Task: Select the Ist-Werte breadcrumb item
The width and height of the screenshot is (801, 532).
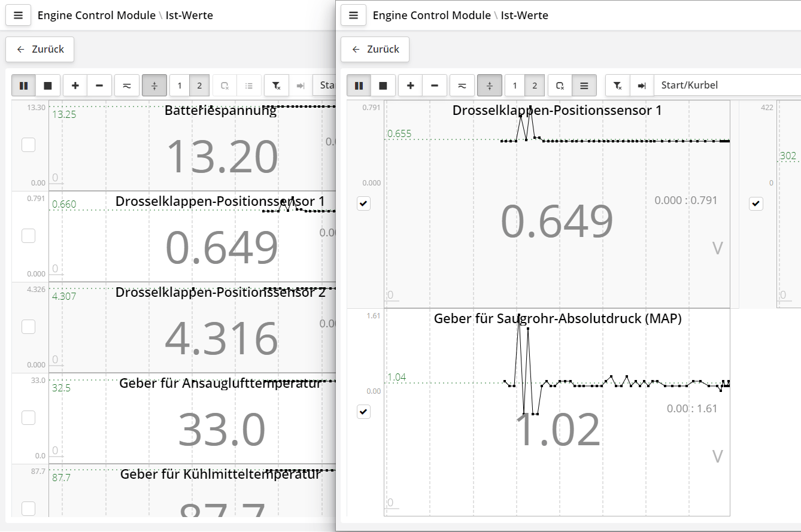Action: point(524,15)
